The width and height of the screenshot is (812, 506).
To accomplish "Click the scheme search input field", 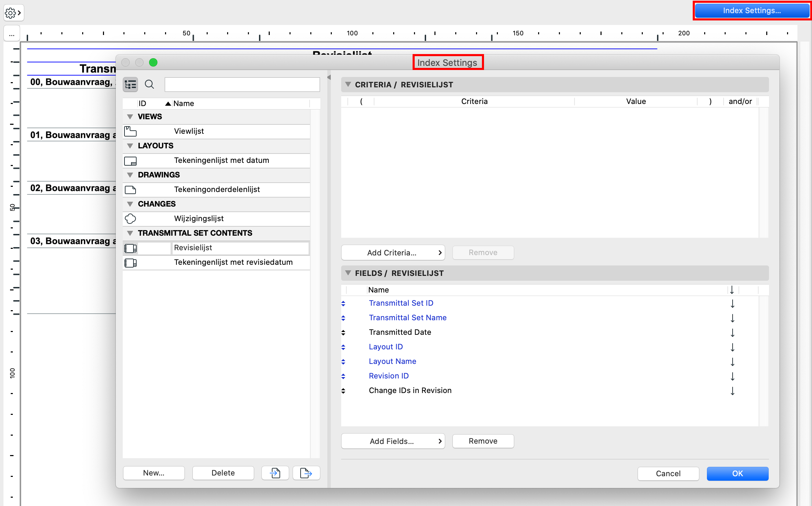I will click(x=242, y=85).
